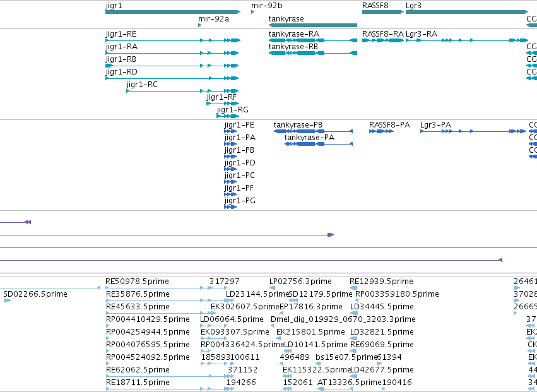The width and height of the screenshot is (537, 392).
Task: Select the mir-92a gene label
Action: pyautogui.click(x=213, y=19)
